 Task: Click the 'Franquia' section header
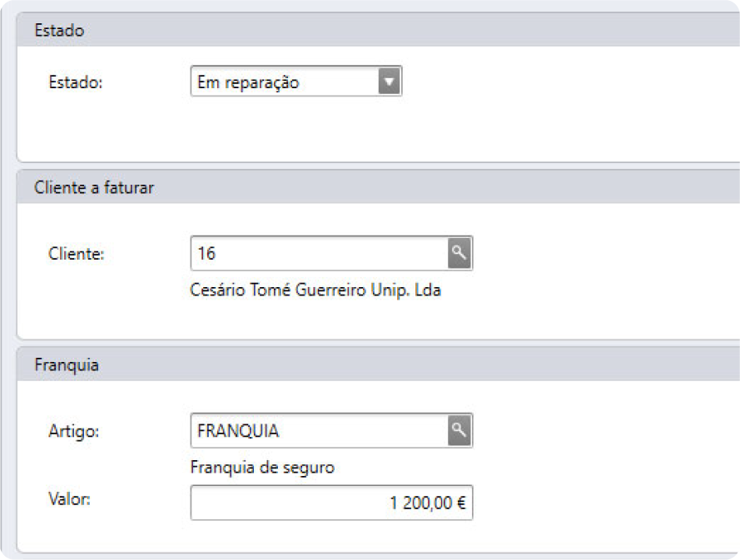[67, 365]
